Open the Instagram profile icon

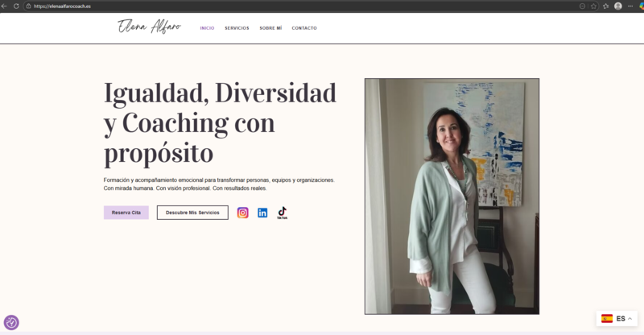tap(242, 213)
